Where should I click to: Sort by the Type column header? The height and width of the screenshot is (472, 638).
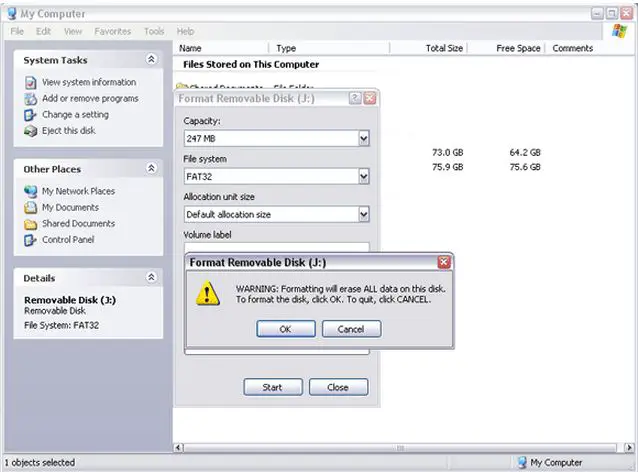point(330,48)
